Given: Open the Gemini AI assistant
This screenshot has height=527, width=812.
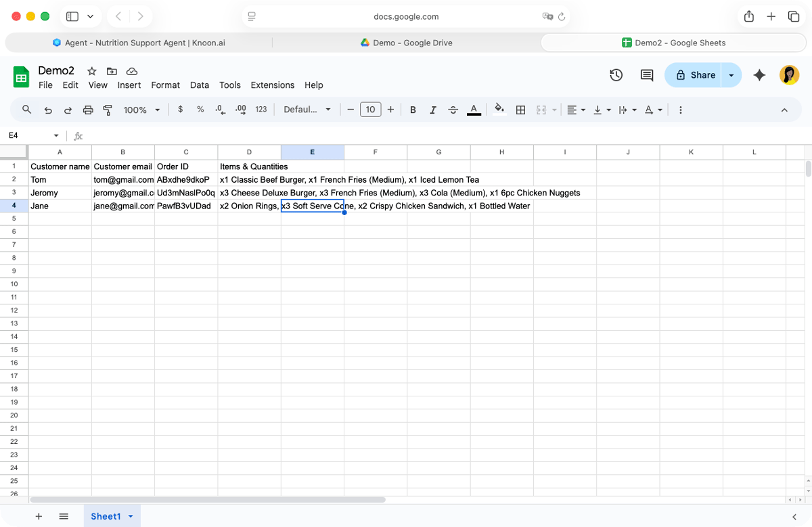Looking at the screenshot, I should [759, 75].
